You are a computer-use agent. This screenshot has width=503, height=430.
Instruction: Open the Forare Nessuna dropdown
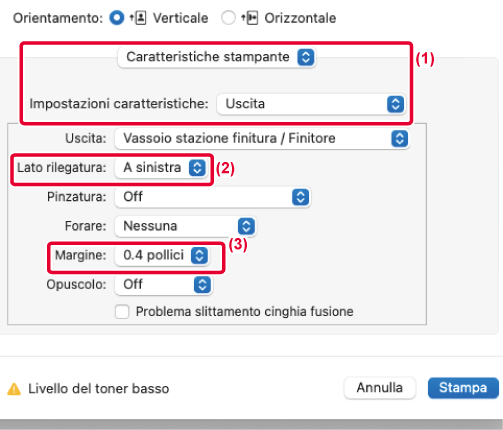tap(185, 226)
